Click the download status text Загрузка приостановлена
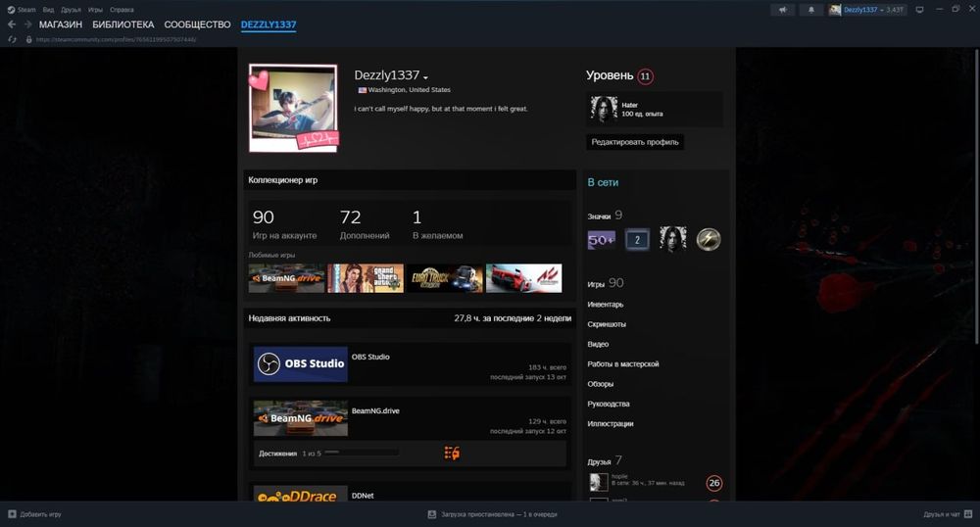Screen dimensions: 980x527 point(499,514)
